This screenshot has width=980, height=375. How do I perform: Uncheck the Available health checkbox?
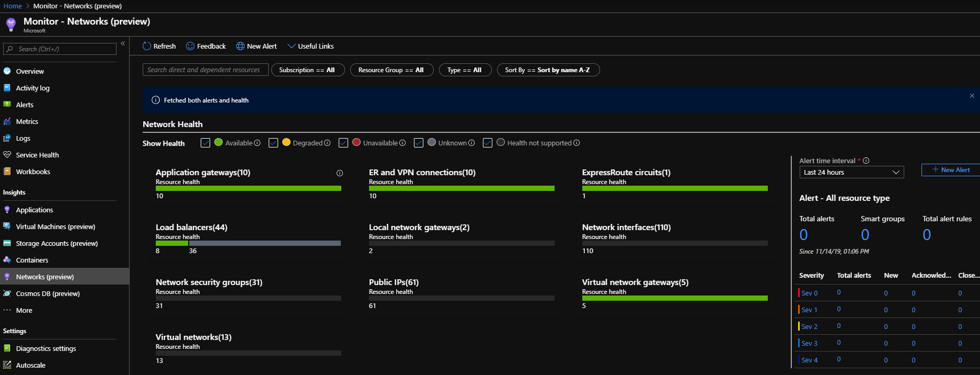[205, 143]
